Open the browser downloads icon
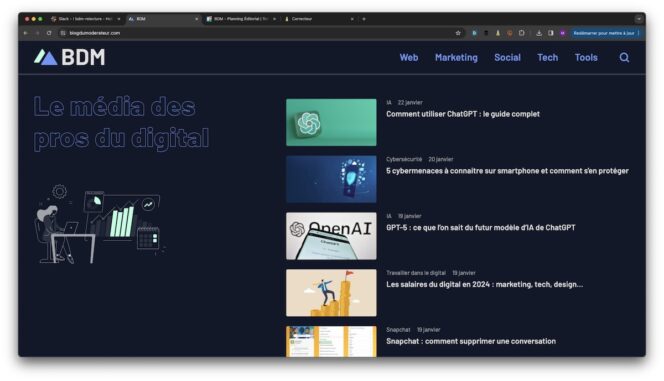The width and height of the screenshot is (664, 381). pos(539,33)
